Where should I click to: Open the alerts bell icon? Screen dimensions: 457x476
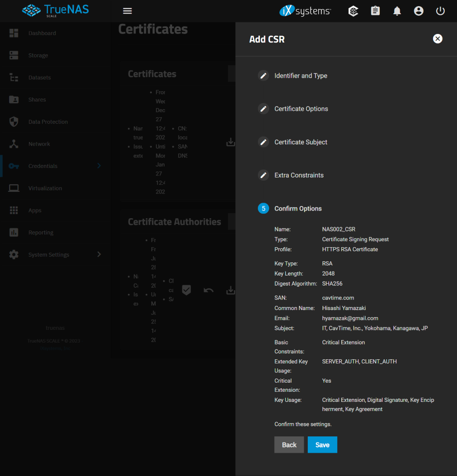397,11
